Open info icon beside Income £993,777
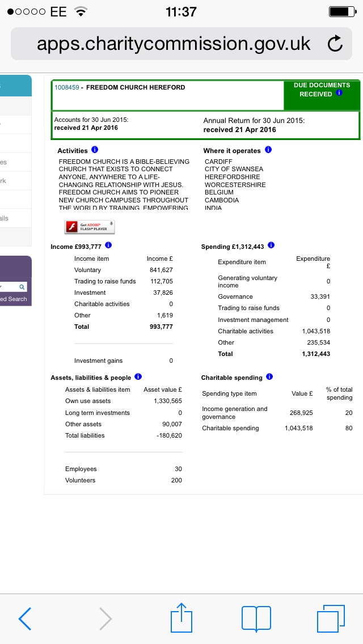 pos(108,246)
